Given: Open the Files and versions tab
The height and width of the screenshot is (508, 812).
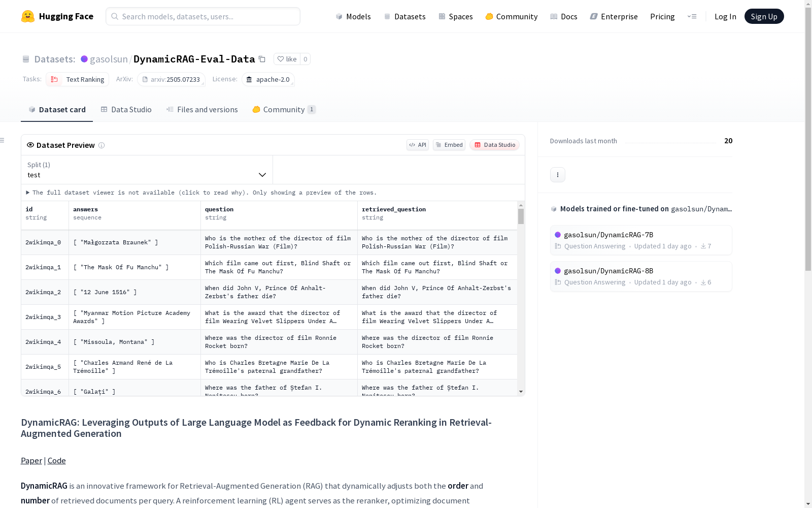Looking at the screenshot, I should click(x=202, y=110).
